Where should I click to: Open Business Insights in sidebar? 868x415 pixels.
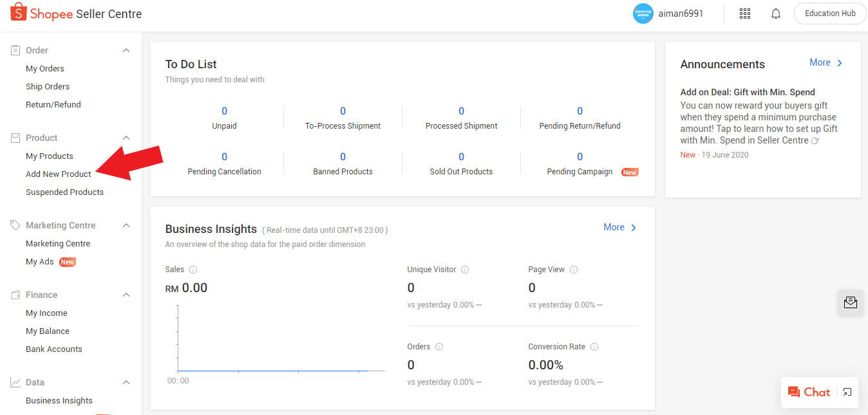tap(59, 400)
